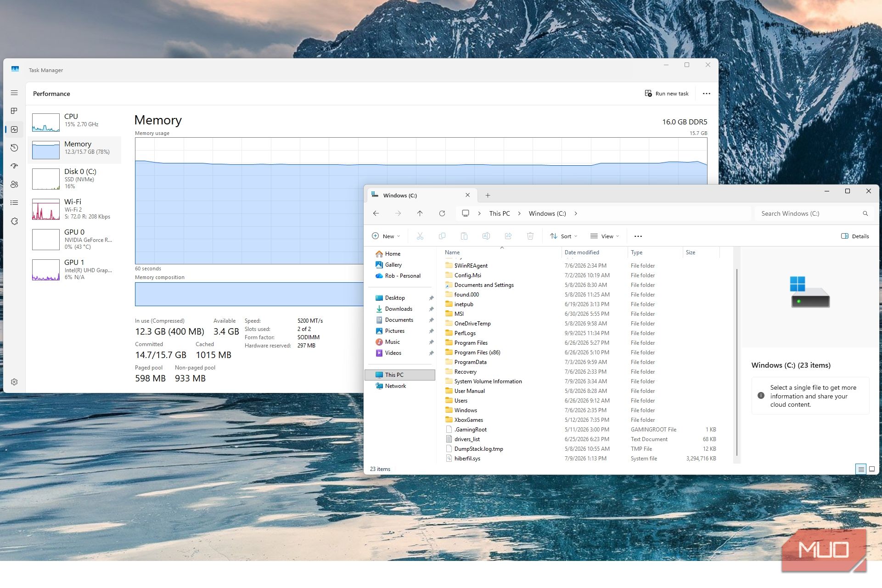Screen dimensions: 882x588
Task: Select Wi-Fi performance entry
Action: [x=74, y=209]
